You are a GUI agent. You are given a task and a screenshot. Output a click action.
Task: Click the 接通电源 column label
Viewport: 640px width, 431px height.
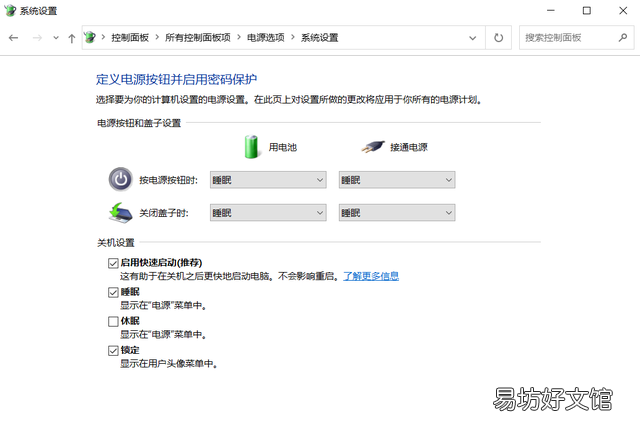(409, 147)
